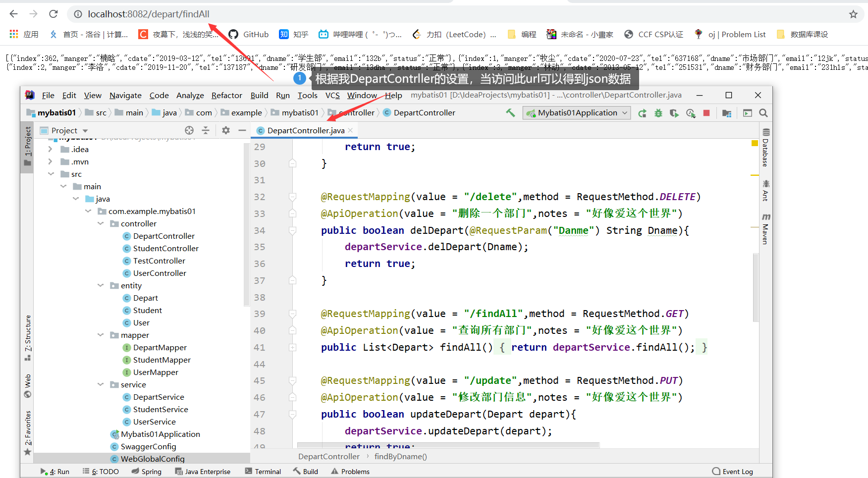
Task: Open the Mybatis01Application run configurations dropdown
Action: [624, 112]
